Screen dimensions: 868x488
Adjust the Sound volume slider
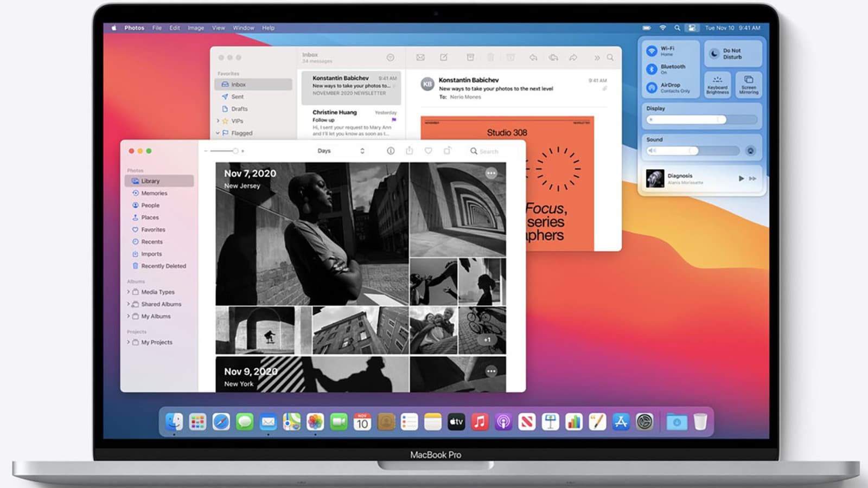pyautogui.click(x=693, y=151)
